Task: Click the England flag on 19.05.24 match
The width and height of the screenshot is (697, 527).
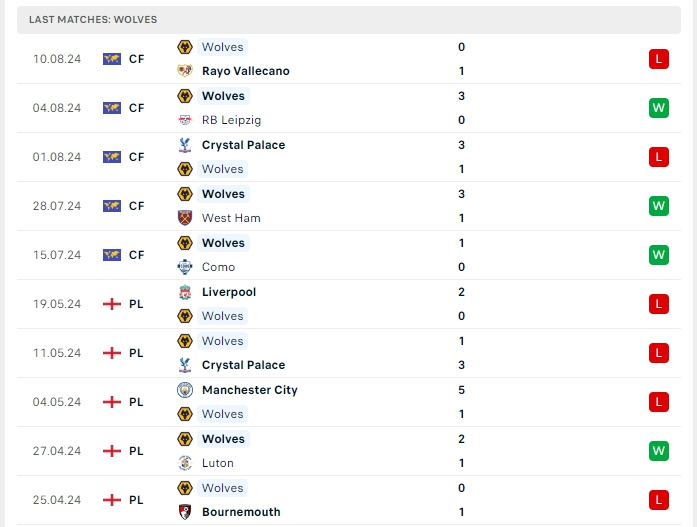Action: tap(112, 304)
